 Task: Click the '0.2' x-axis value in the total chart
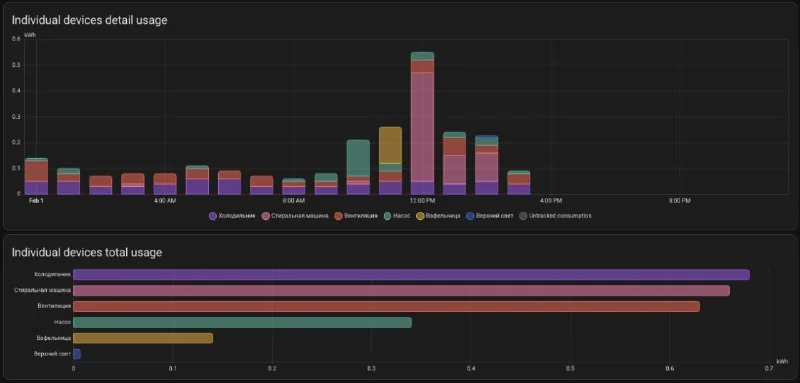272,369
